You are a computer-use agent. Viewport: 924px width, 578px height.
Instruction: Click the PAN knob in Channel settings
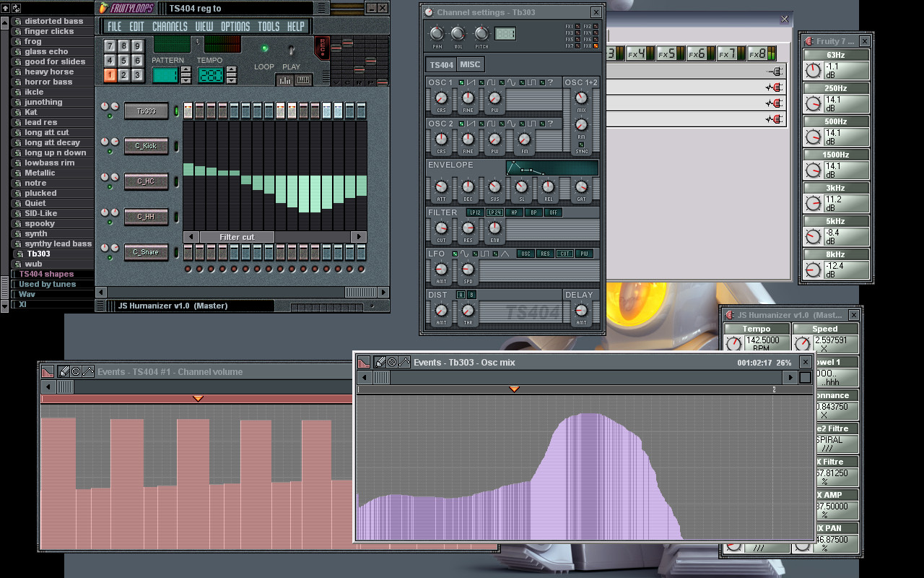(437, 33)
